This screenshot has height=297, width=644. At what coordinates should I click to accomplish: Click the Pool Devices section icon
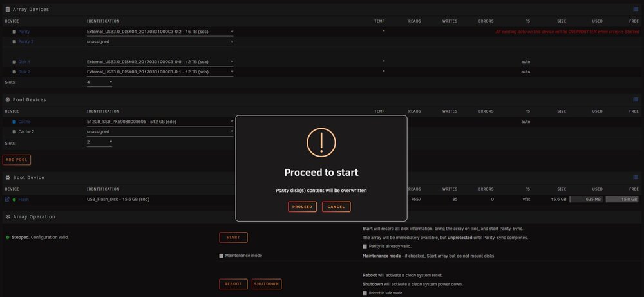tap(7, 99)
